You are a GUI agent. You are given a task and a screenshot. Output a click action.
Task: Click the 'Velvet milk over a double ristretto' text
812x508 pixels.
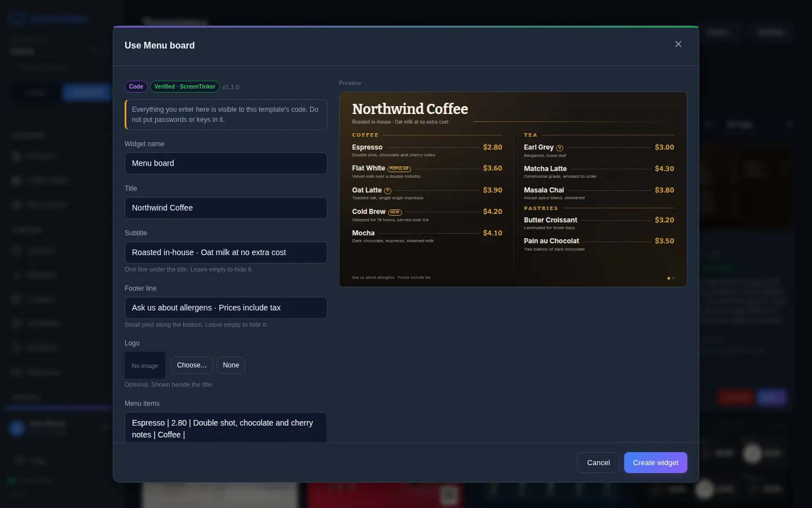(x=386, y=177)
